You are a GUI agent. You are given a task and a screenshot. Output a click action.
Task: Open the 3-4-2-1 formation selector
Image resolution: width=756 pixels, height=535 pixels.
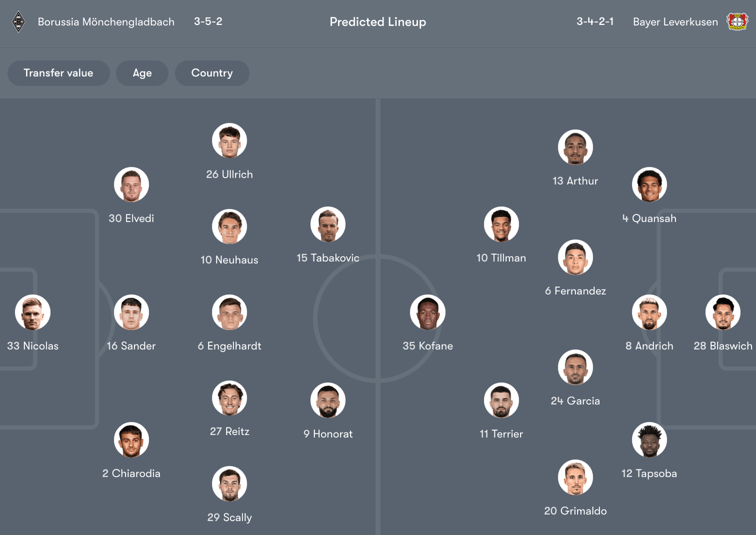[595, 22]
